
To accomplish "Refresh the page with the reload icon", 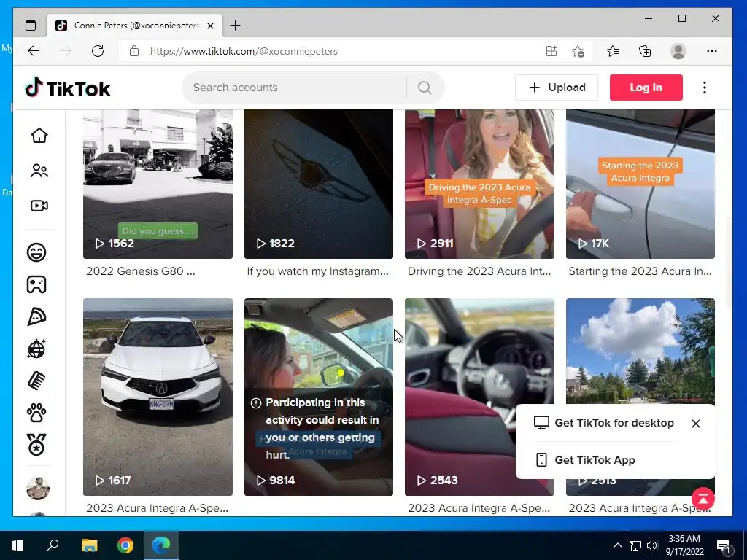I will click(x=98, y=51).
